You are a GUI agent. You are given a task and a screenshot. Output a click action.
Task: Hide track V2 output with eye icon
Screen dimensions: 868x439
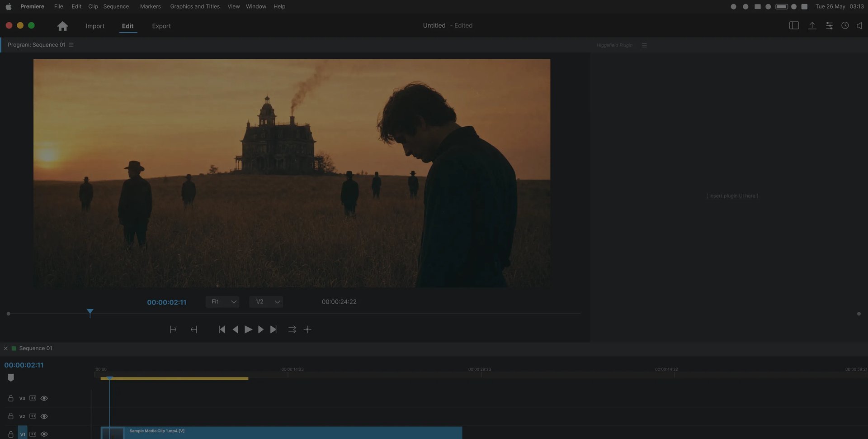coord(44,416)
